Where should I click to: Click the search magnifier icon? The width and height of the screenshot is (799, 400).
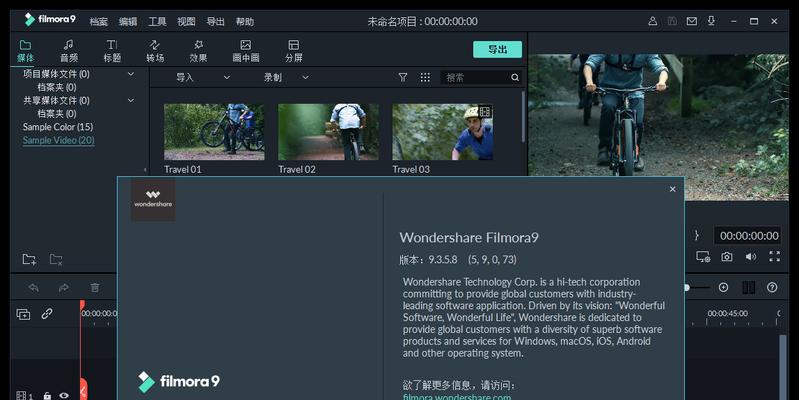(x=515, y=77)
